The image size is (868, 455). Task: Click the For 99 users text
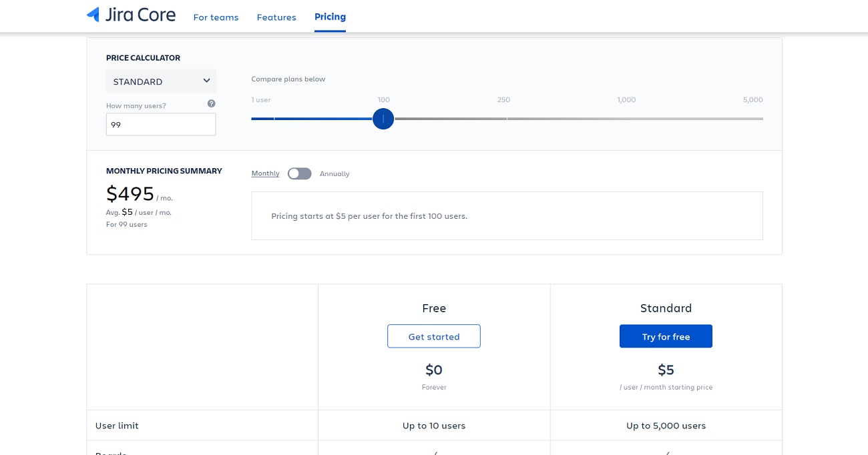coord(127,224)
